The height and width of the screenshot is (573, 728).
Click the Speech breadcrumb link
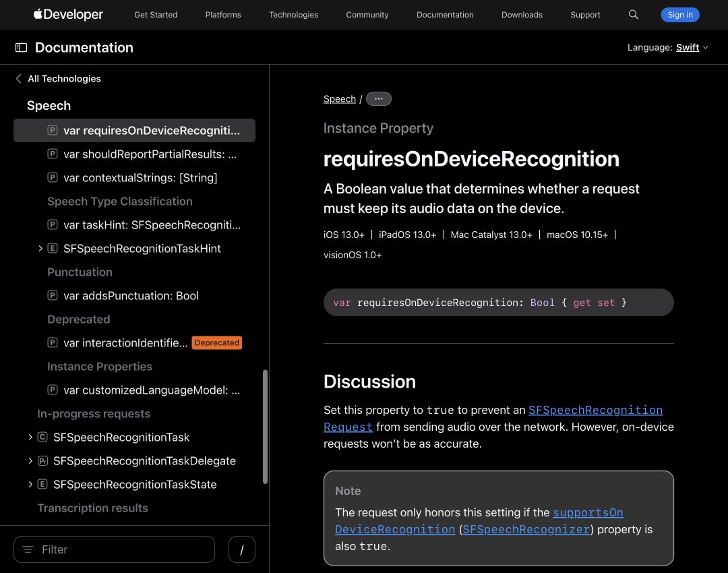coord(339,99)
